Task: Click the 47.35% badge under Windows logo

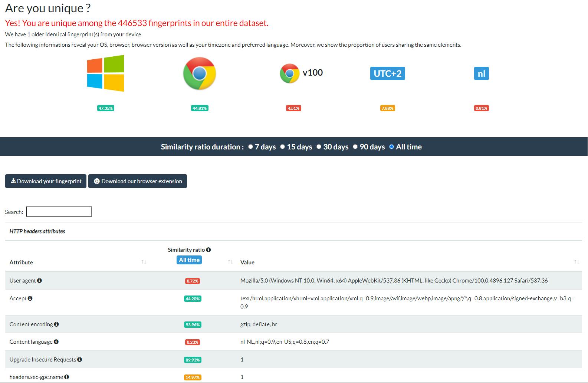Action: (x=106, y=108)
